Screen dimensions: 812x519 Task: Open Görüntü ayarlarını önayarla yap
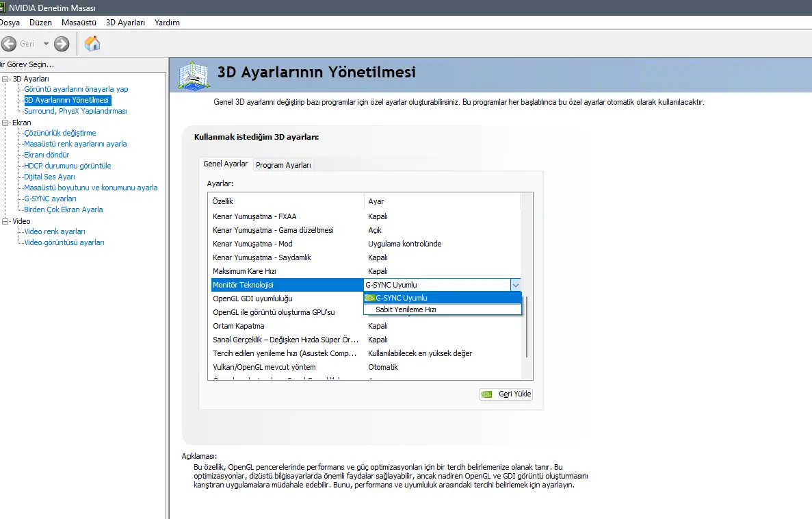click(x=76, y=89)
